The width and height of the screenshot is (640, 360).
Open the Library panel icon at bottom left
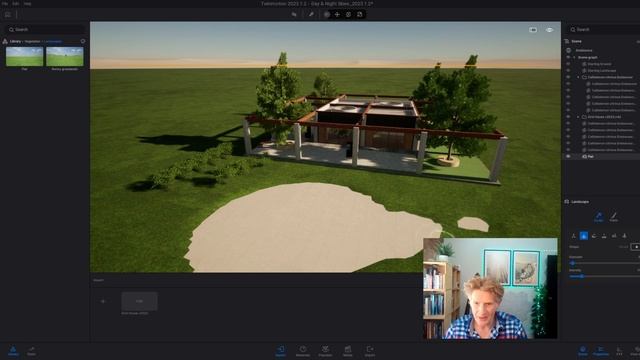tap(13, 351)
